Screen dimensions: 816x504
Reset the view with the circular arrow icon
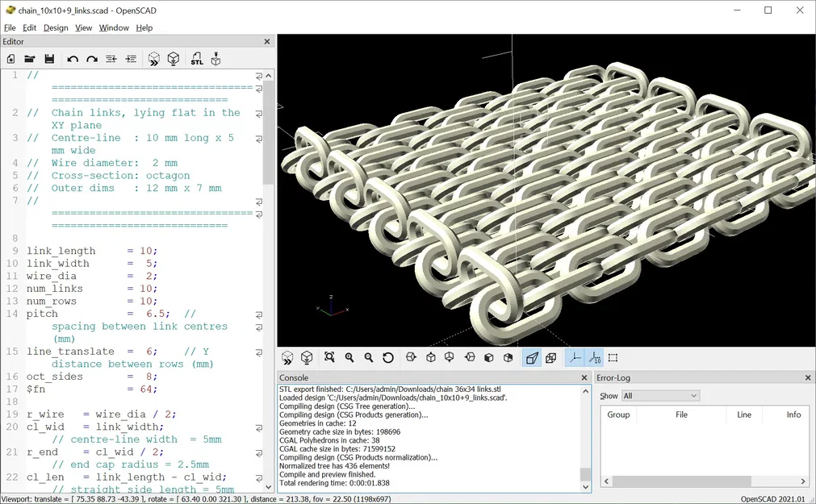click(x=388, y=357)
